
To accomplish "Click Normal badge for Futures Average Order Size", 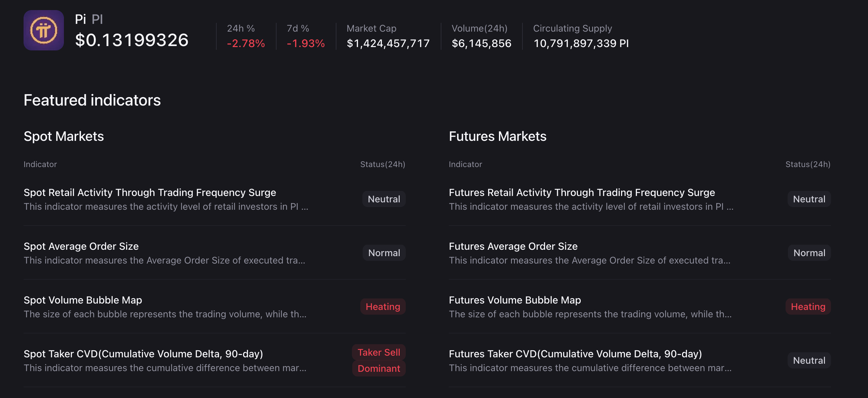I will (809, 253).
